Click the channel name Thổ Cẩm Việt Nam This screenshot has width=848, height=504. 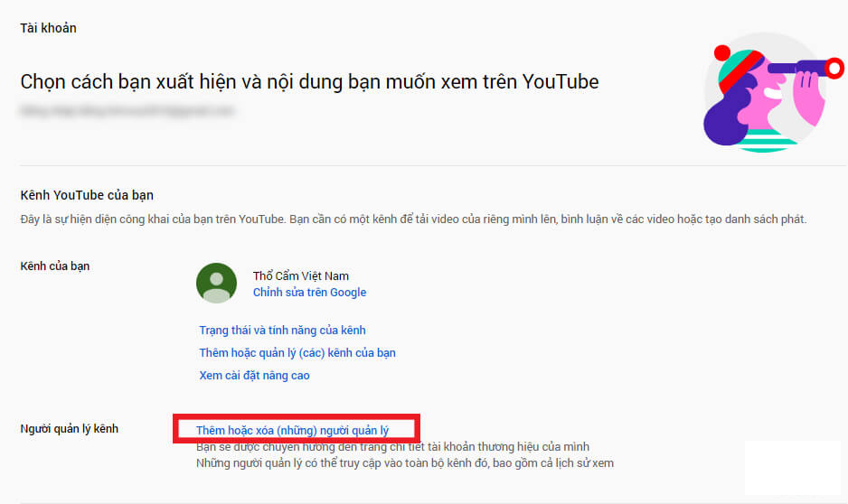301,276
